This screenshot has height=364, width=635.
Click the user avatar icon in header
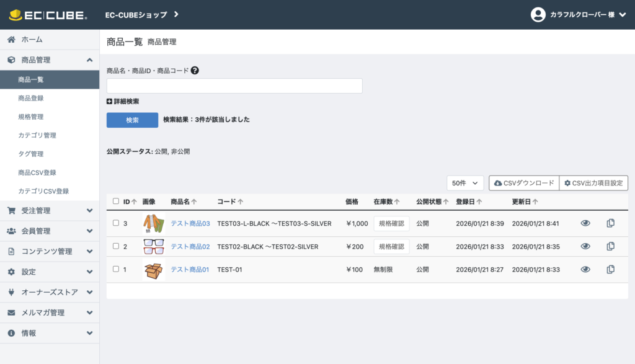[538, 14]
